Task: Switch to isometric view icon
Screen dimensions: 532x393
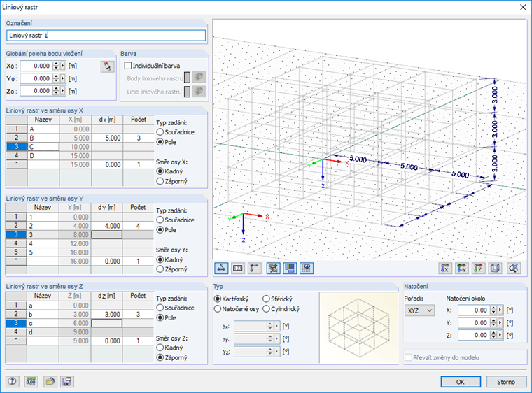Action: (495, 269)
